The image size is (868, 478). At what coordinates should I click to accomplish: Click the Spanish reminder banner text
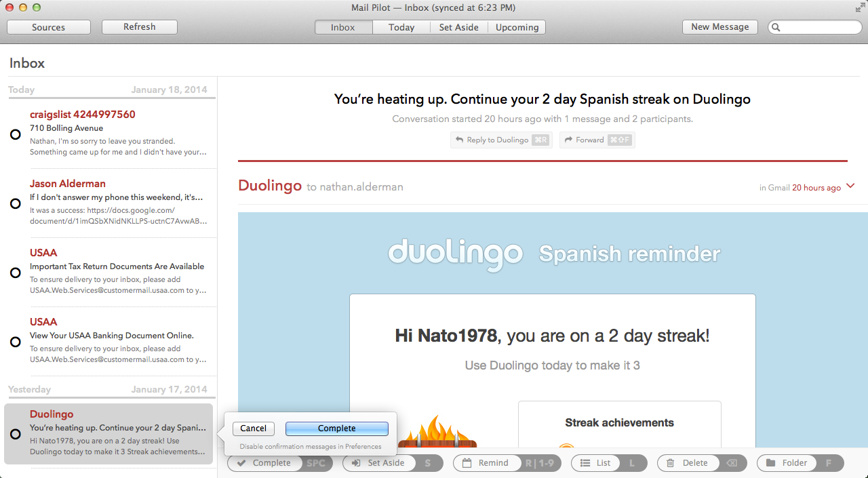[629, 254]
